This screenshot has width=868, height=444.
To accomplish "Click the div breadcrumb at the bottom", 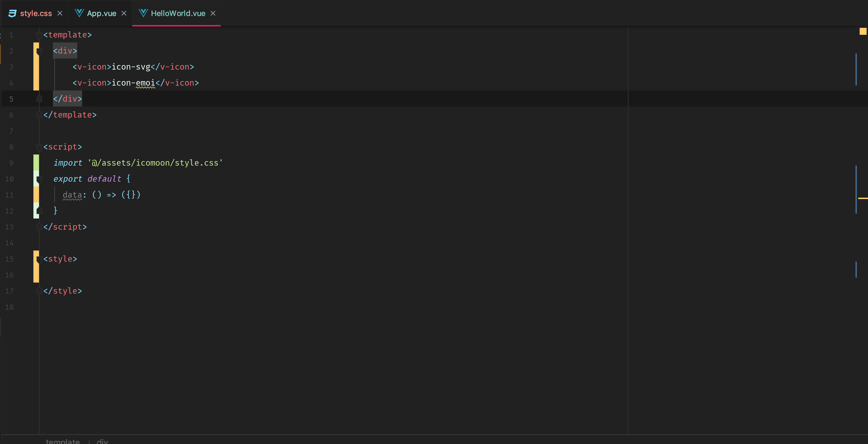I will click(102, 441).
